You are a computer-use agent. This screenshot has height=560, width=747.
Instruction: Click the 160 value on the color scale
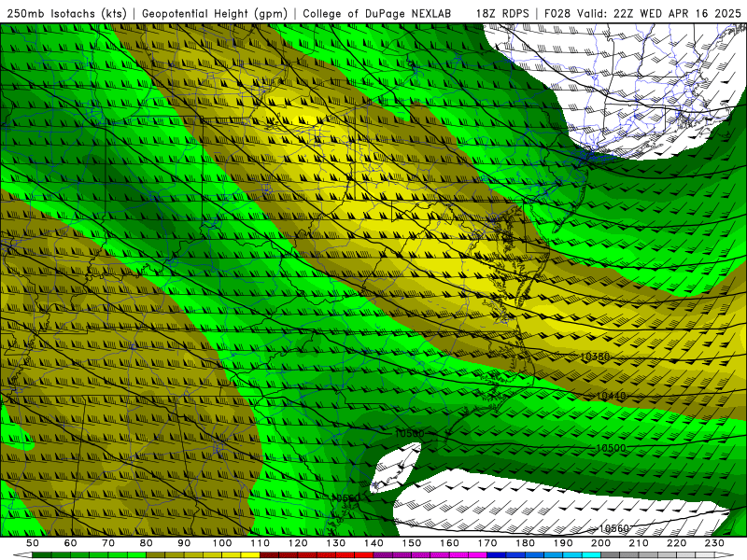point(449,543)
